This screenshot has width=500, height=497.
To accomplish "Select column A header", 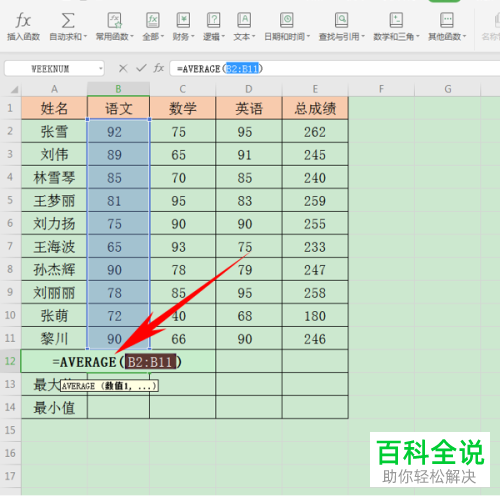I will coord(54,89).
